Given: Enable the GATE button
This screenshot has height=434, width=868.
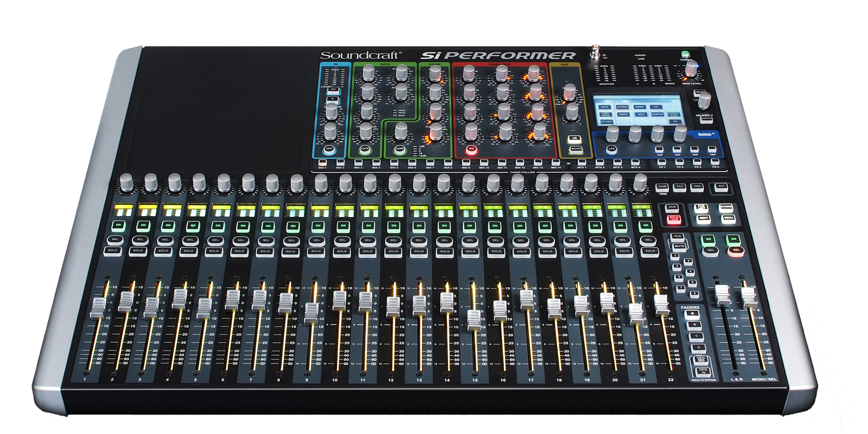Looking at the screenshot, I should (365, 149).
